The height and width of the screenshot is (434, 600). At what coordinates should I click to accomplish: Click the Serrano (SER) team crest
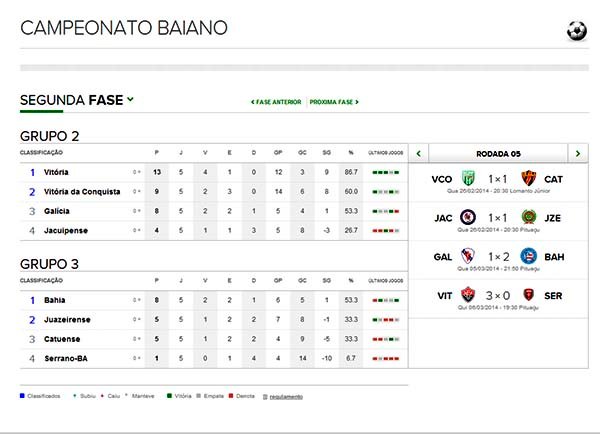(529, 295)
